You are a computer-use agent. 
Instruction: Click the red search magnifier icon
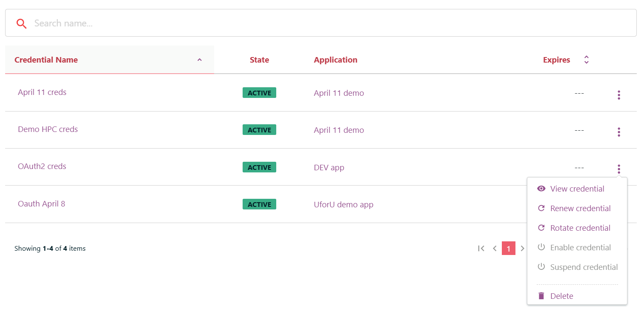pyautogui.click(x=21, y=23)
